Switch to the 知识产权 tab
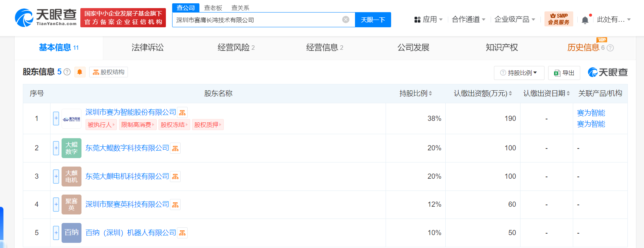Image resolution: width=644 pixels, height=248 pixels. 502,48
